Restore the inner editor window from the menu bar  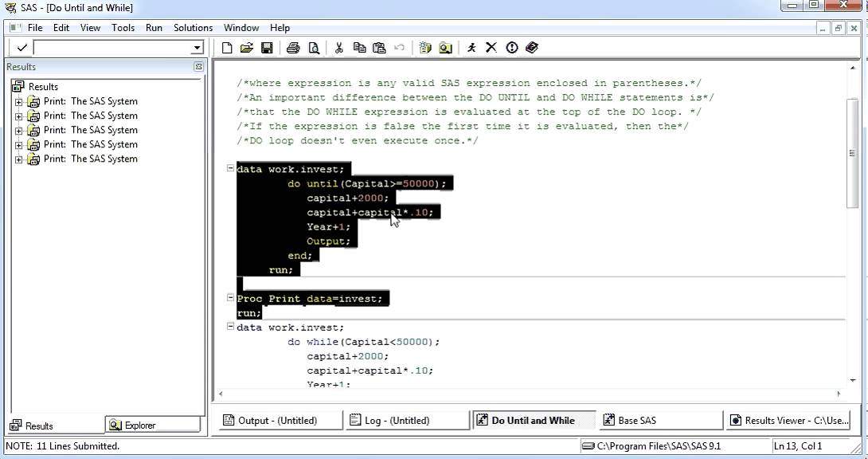[839, 28]
